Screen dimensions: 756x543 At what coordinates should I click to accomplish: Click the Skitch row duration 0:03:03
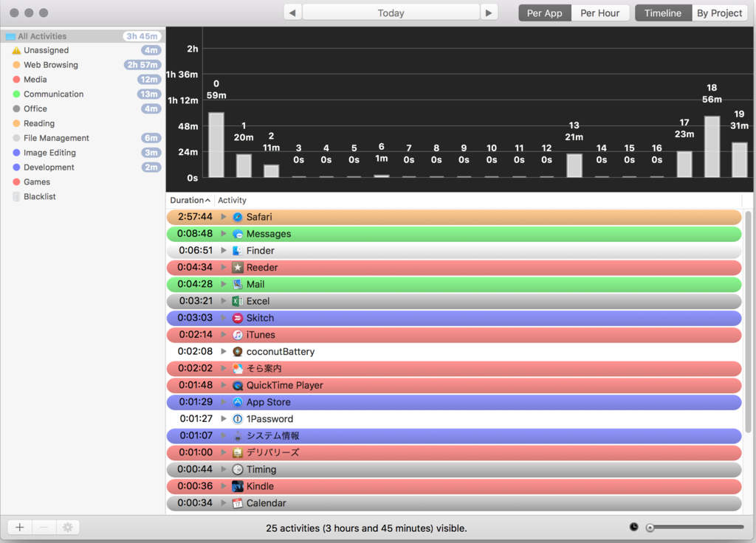(x=195, y=318)
